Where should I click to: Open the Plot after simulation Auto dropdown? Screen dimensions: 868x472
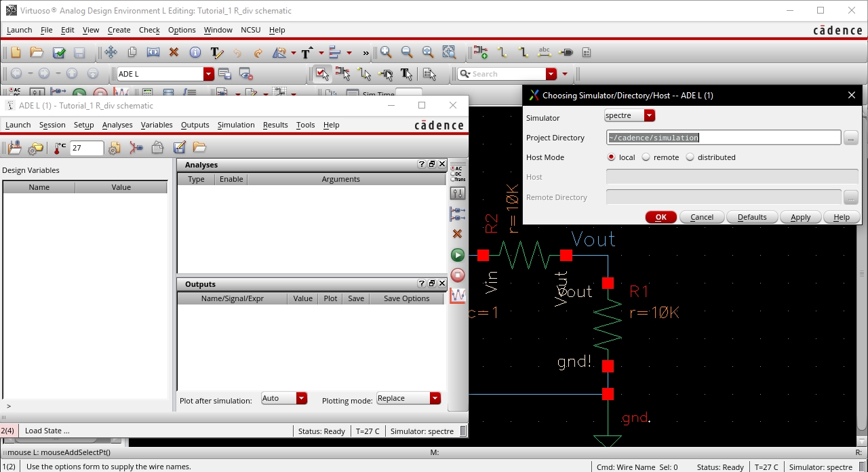pos(302,398)
